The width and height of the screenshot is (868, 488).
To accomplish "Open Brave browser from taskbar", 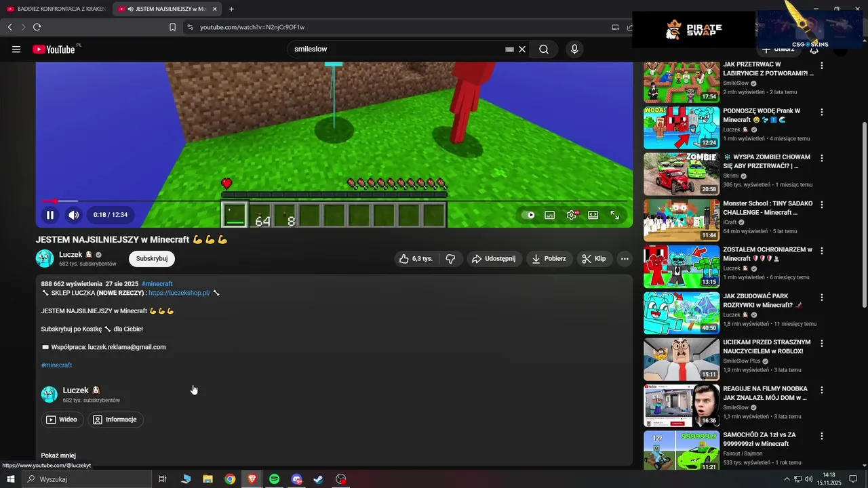I will (252, 479).
